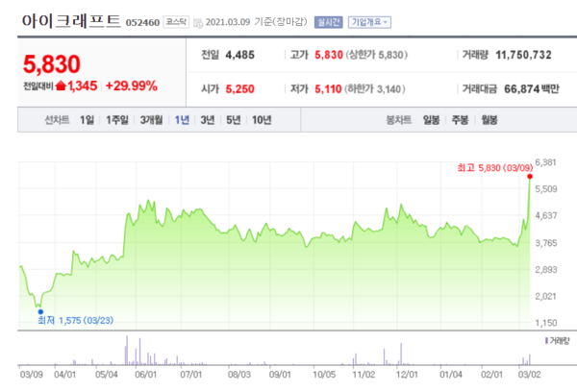Viewport: 577px width, 392px height.
Task: Click the 2021.03.09 date text
Action: 228,22
